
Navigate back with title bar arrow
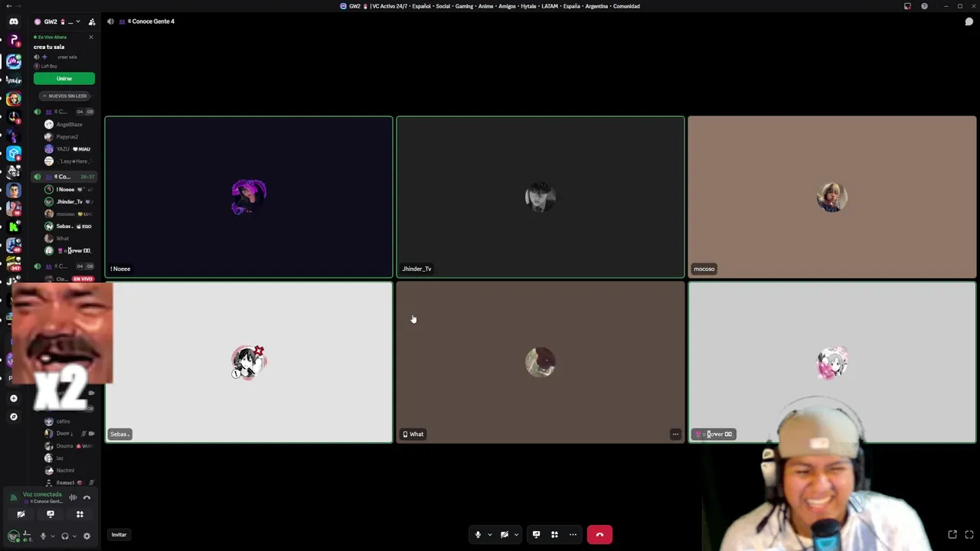coord(8,6)
